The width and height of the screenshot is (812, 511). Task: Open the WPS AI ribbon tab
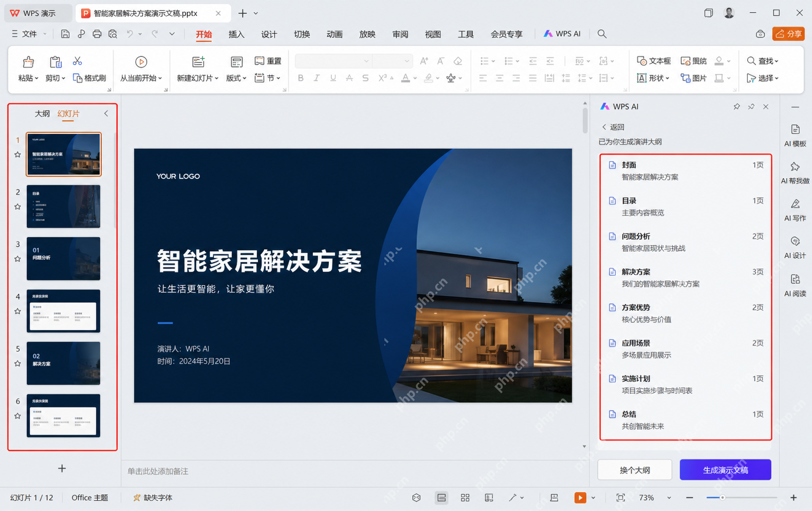(x=562, y=34)
